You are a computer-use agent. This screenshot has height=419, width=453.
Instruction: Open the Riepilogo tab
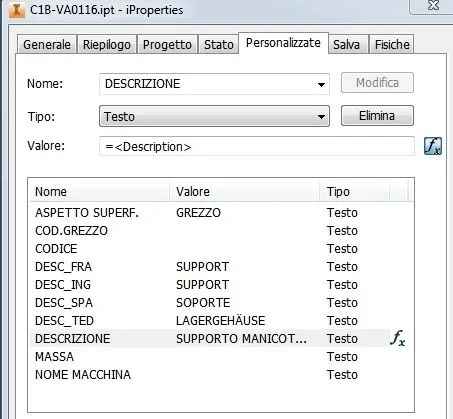(107, 44)
